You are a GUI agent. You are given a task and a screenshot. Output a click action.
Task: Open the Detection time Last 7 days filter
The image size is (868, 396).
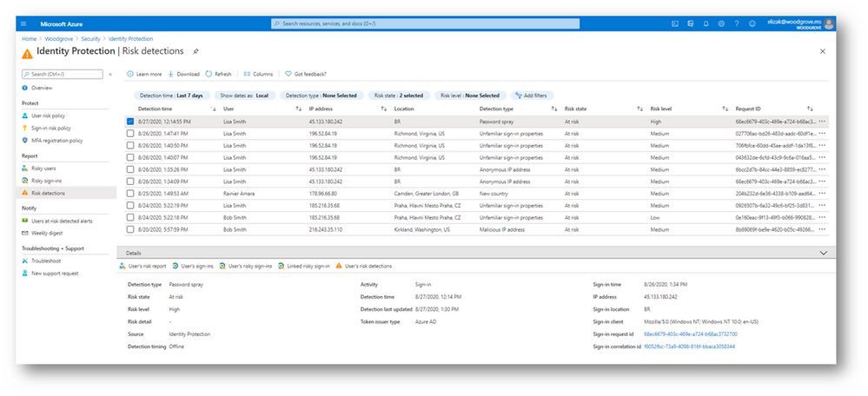pos(171,96)
